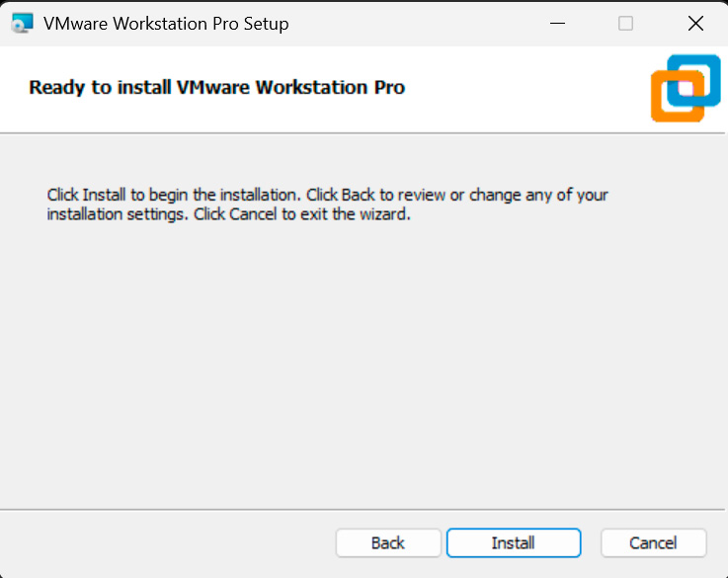Click the "Ready to install VMware Workstation Pro" heading
The height and width of the screenshot is (578, 728).
point(217,87)
